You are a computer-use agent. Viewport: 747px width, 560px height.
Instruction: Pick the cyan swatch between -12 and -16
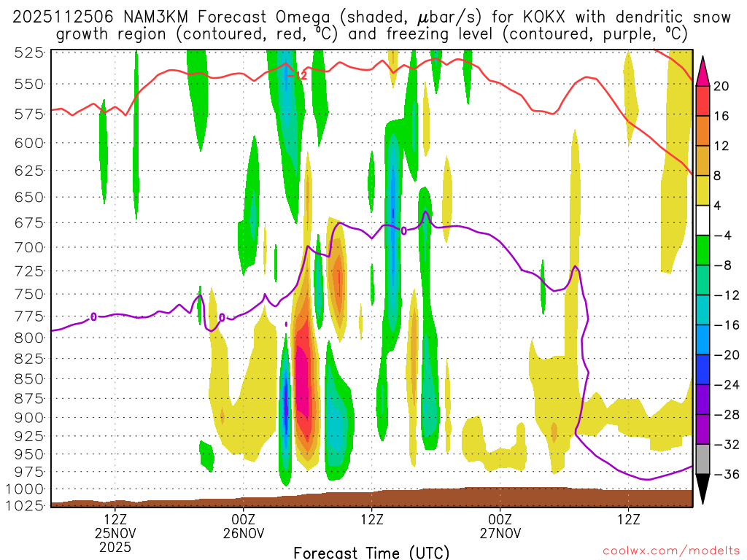tap(703, 310)
